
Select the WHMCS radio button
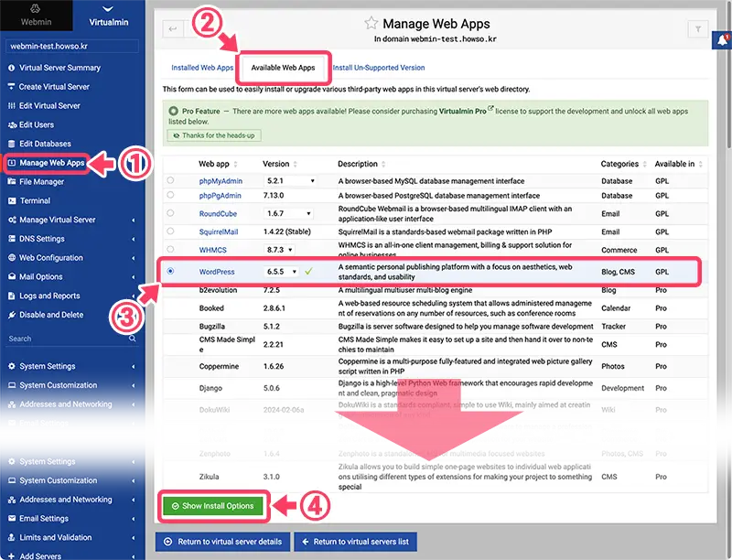click(170, 249)
